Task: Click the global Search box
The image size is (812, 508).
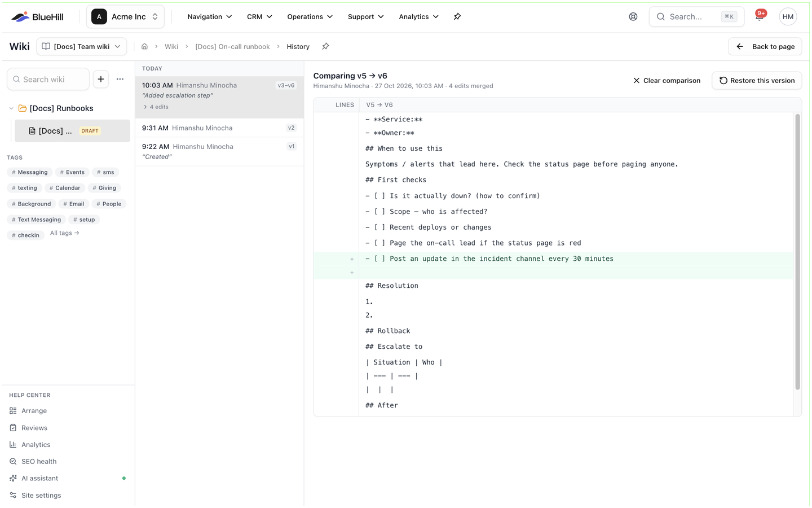Action: [696, 17]
